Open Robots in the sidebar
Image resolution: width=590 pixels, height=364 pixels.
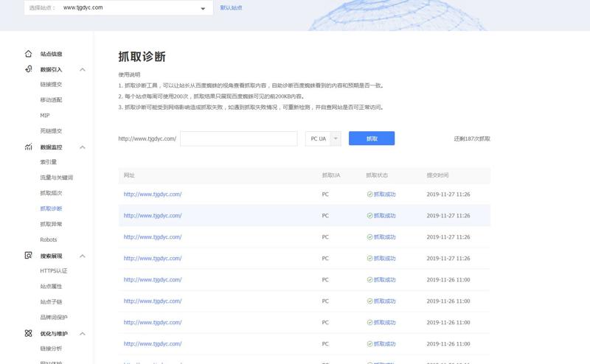[x=49, y=239]
